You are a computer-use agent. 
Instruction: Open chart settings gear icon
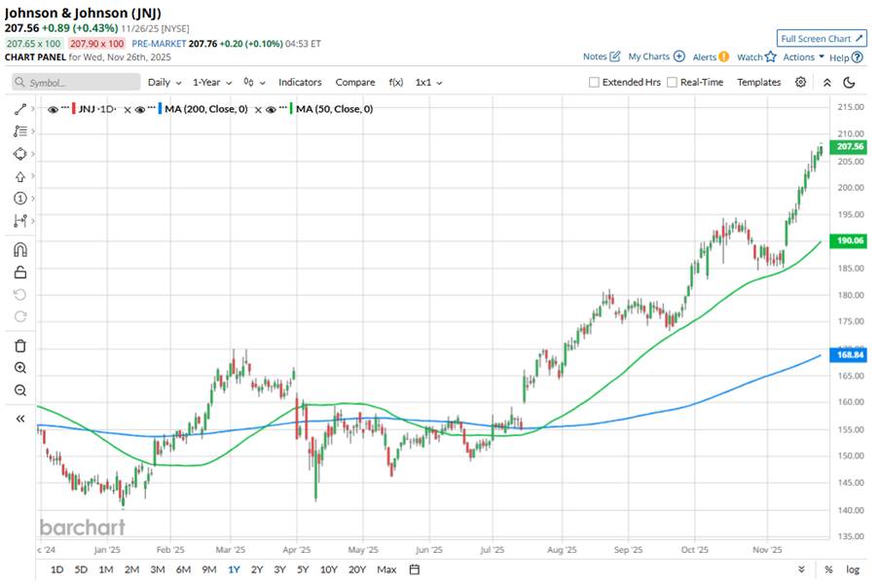tap(800, 83)
